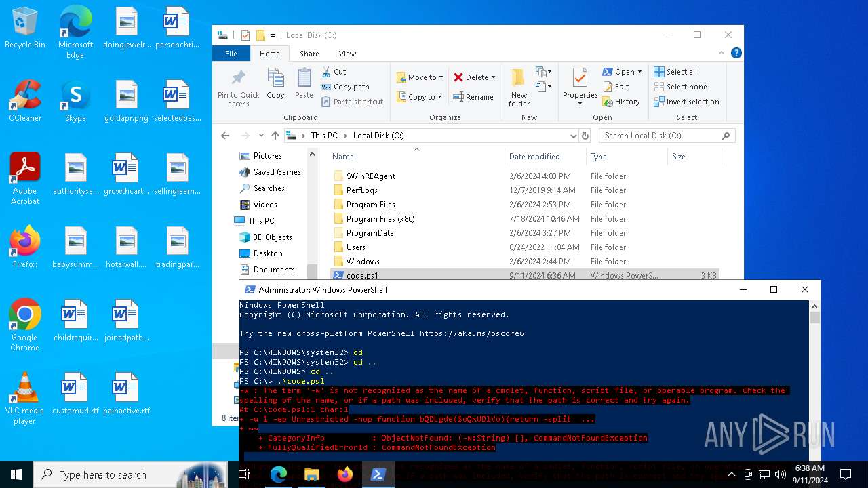
Task: Refresh the Local Disk (C:) view
Action: 586,136
